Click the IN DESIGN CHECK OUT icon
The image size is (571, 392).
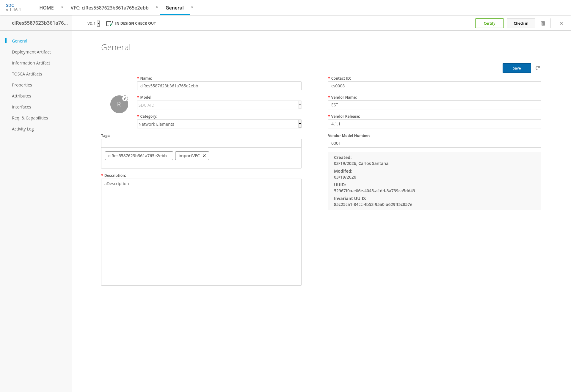(x=110, y=23)
